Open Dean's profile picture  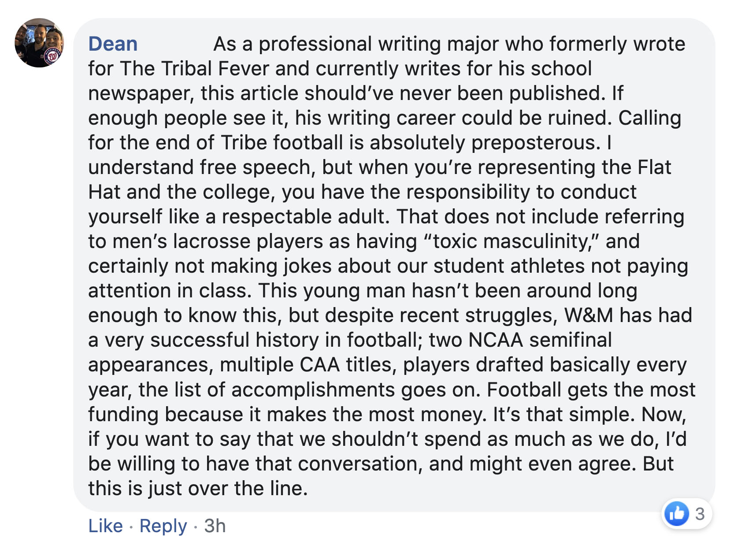coord(39,43)
